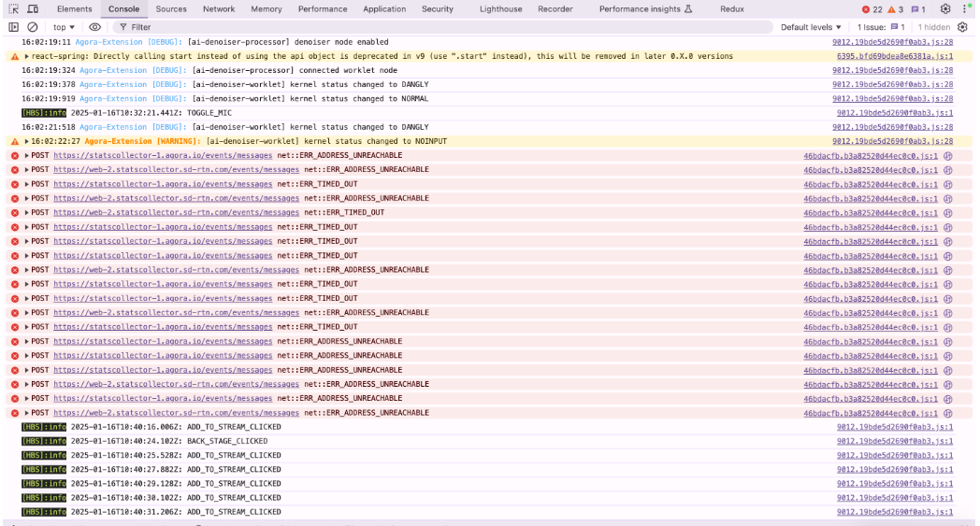Viewport: 980px width, 526px height.
Task: Click the [HBS]:info badge on the 10:40:25.528Z row
Action: [x=44, y=455]
